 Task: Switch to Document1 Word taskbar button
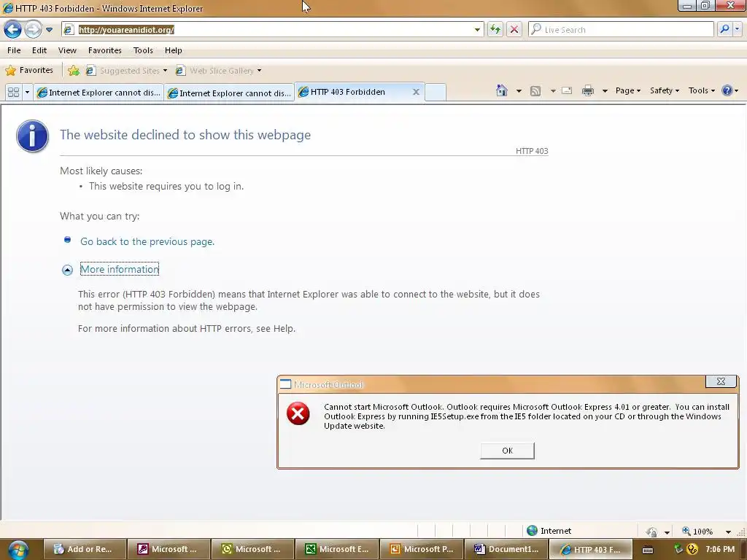coord(506,549)
